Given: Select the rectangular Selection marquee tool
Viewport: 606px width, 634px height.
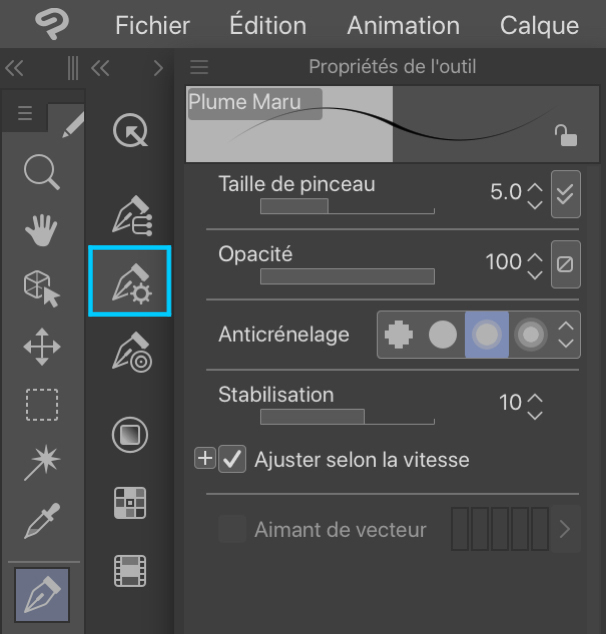Looking at the screenshot, I should coord(42,405).
